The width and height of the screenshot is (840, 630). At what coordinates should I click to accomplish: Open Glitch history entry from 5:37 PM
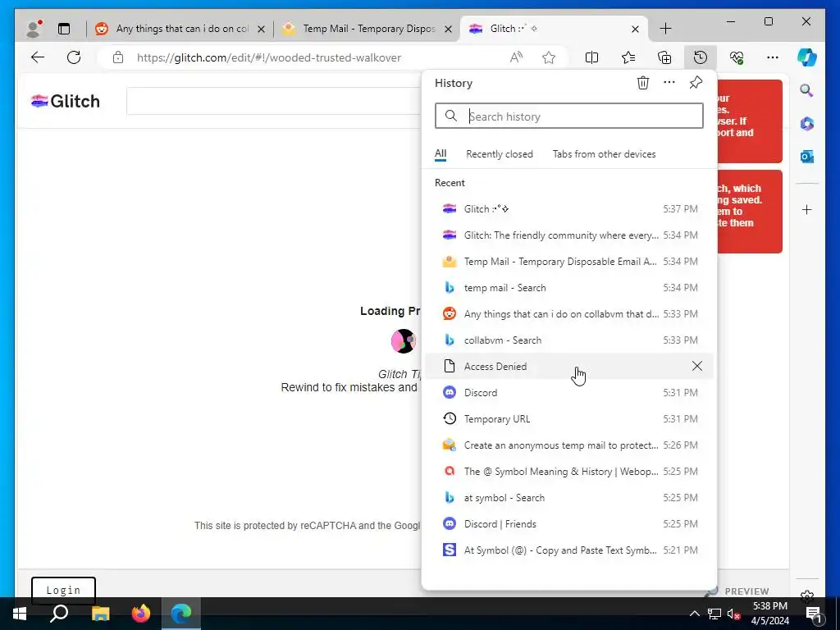569,209
